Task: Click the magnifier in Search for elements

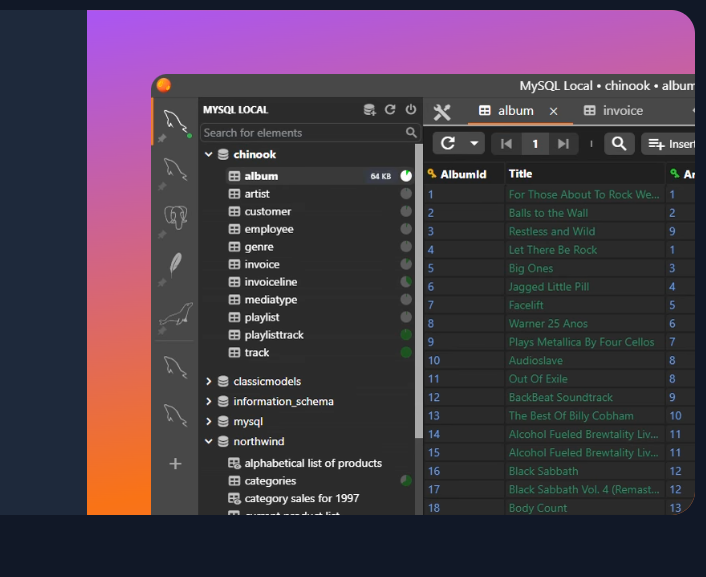Action: click(411, 132)
